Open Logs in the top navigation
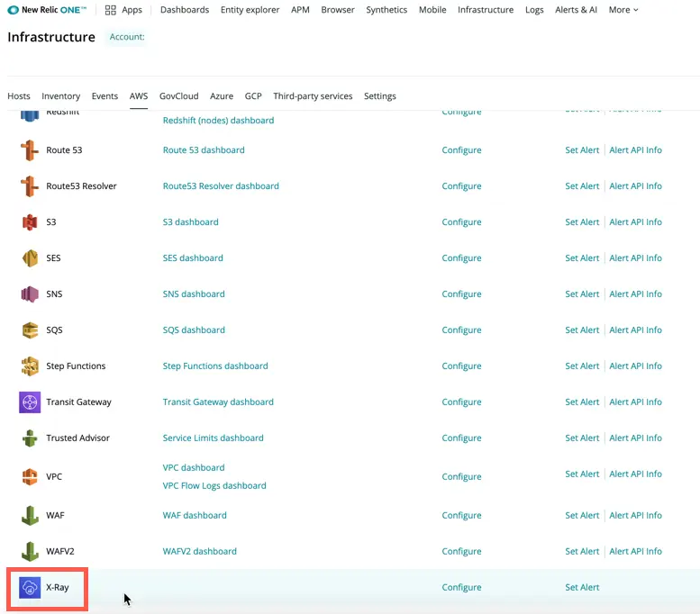This screenshot has width=700, height=614. 534,10
